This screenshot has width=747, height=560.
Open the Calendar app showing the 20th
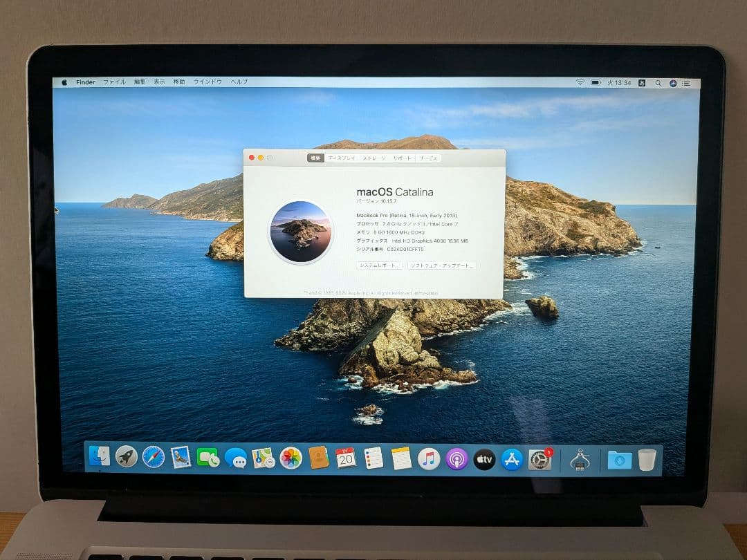pos(345,458)
